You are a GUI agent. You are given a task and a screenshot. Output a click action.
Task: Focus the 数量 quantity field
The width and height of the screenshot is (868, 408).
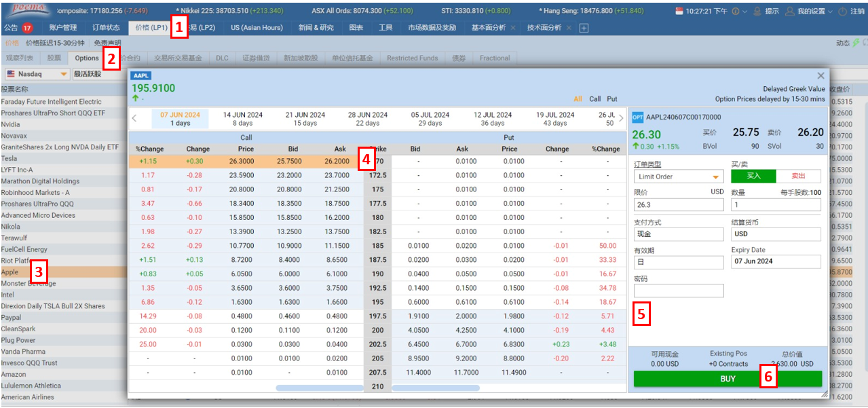coord(776,204)
